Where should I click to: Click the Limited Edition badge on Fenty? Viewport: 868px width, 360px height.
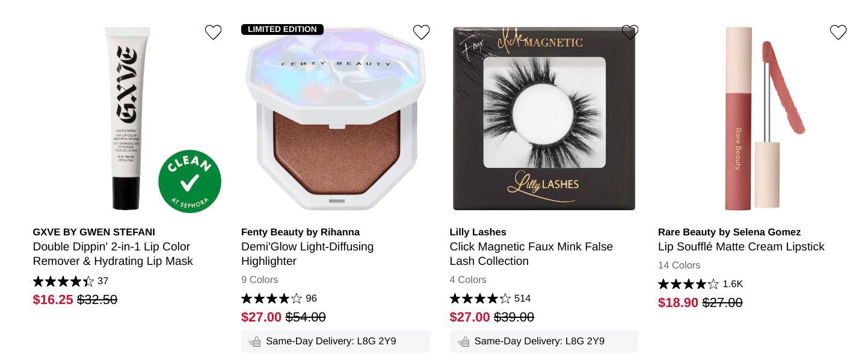tap(282, 29)
